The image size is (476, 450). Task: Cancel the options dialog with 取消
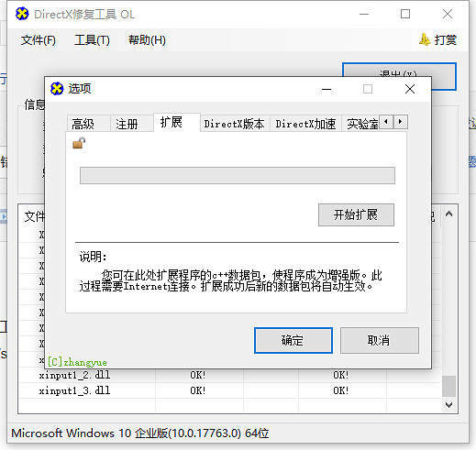[380, 340]
